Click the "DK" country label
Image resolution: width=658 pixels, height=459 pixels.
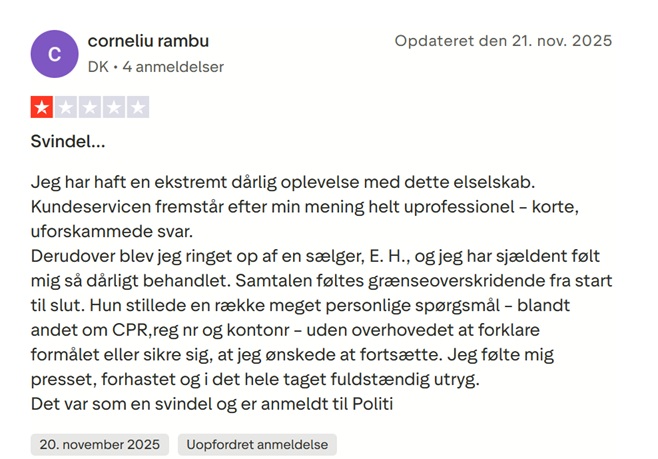[x=98, y=67]
